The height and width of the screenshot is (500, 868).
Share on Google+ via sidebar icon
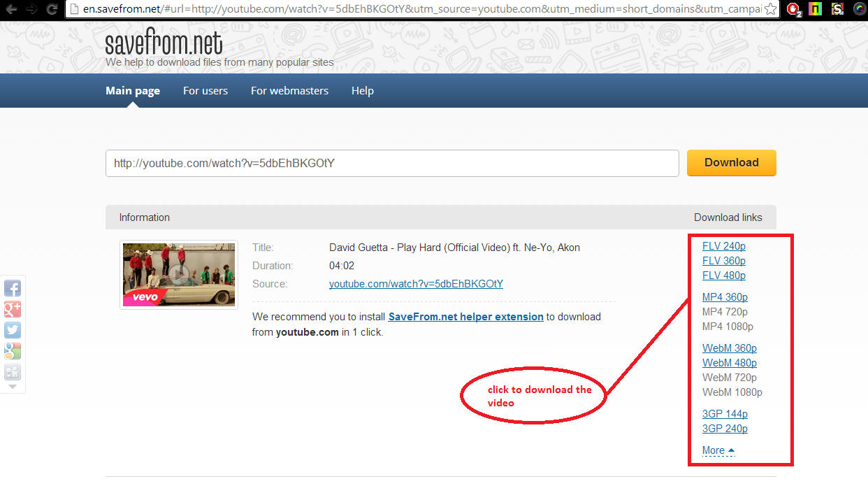coord(13,309)
